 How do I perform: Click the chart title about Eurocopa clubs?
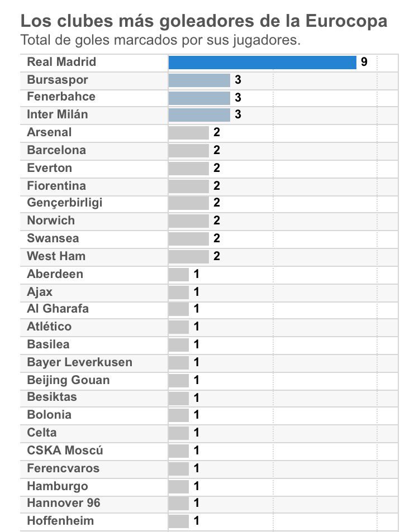(x=204, y=22)
